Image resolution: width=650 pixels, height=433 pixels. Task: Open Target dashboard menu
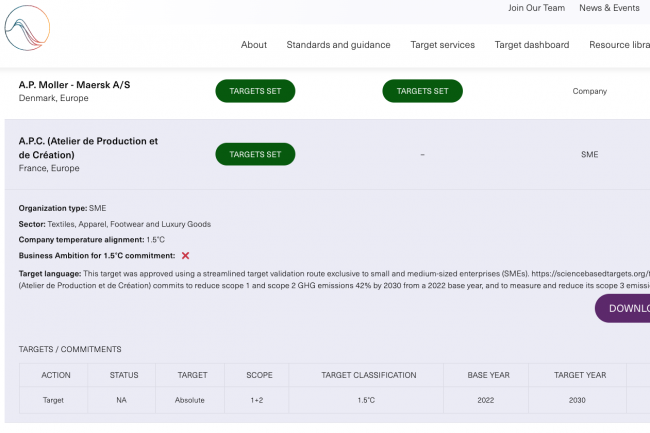pyautogui.click(x=532, y=45)
